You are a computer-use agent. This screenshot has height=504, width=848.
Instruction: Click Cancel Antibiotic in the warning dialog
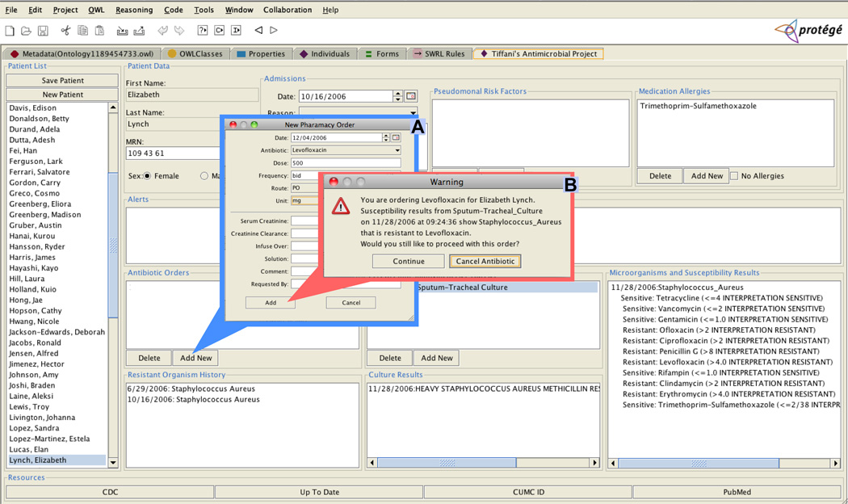point(485,262)
